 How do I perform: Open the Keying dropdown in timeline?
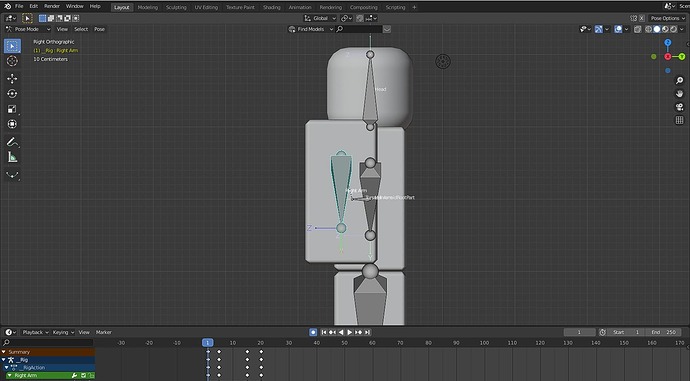coord(63,332)
